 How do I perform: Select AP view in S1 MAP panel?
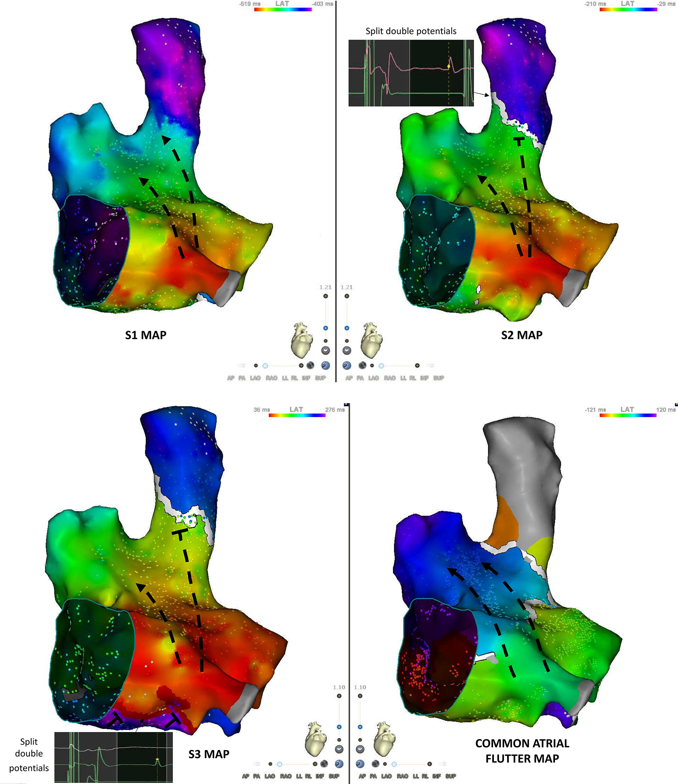coord(231,378)
